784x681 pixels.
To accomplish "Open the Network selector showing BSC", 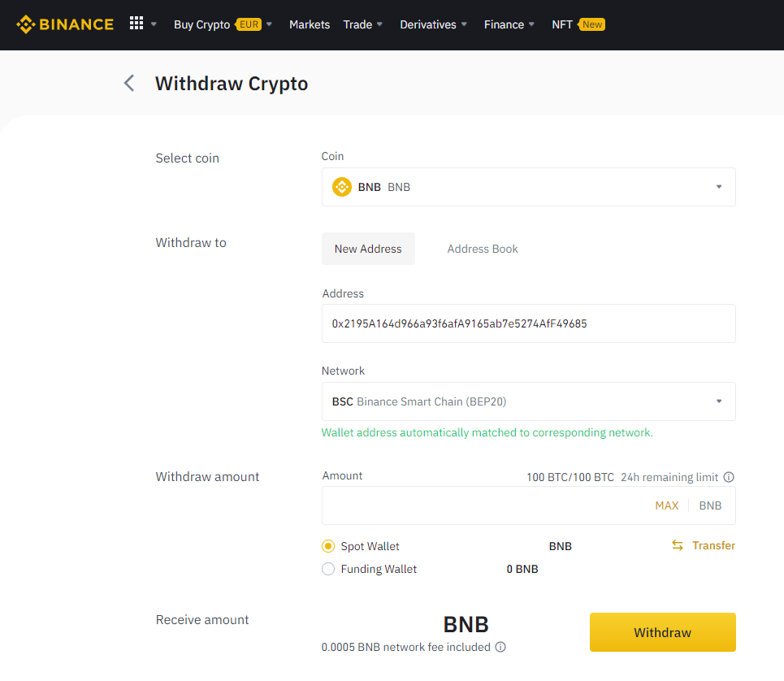I will [x=529, y=401].
